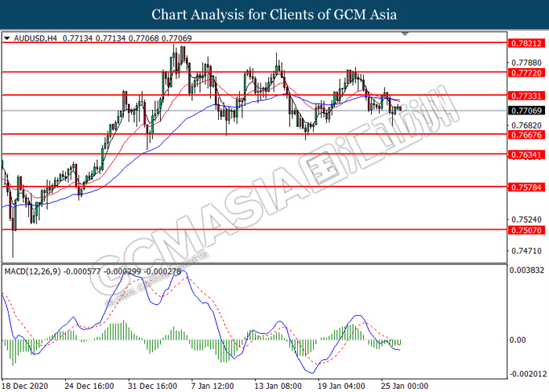
Task: Click the MACD(12,26,9) indicator label
Action: [32, 271]
